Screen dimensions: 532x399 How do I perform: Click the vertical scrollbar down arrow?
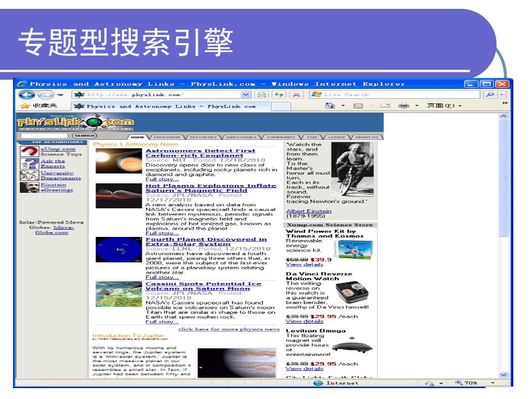(x=503, y=375)
